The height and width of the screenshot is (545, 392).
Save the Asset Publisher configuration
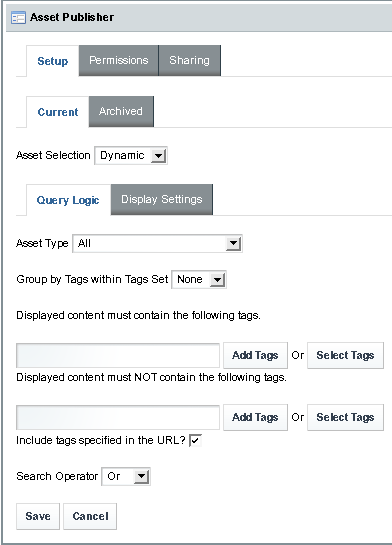tap(38, 516)
